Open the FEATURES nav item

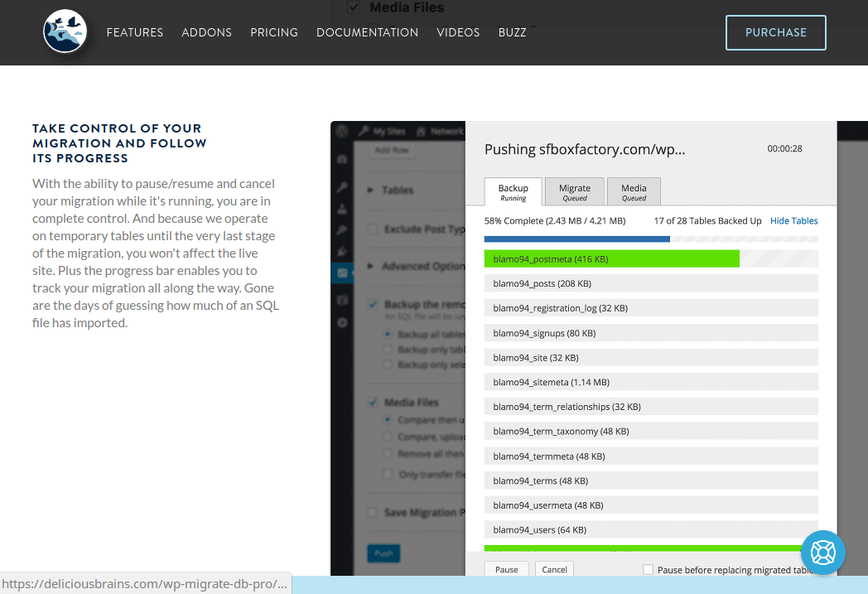(x=134, y=32)
